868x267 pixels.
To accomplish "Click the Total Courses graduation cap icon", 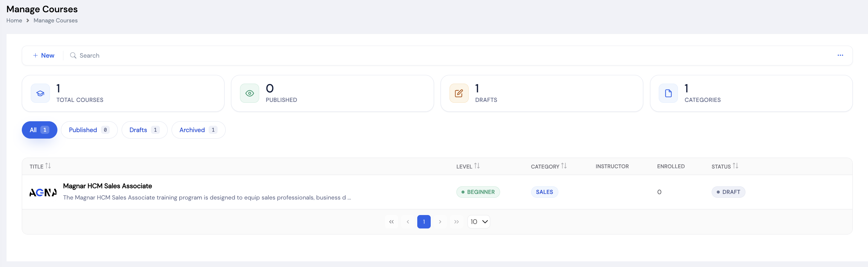I will click(40, 93).
